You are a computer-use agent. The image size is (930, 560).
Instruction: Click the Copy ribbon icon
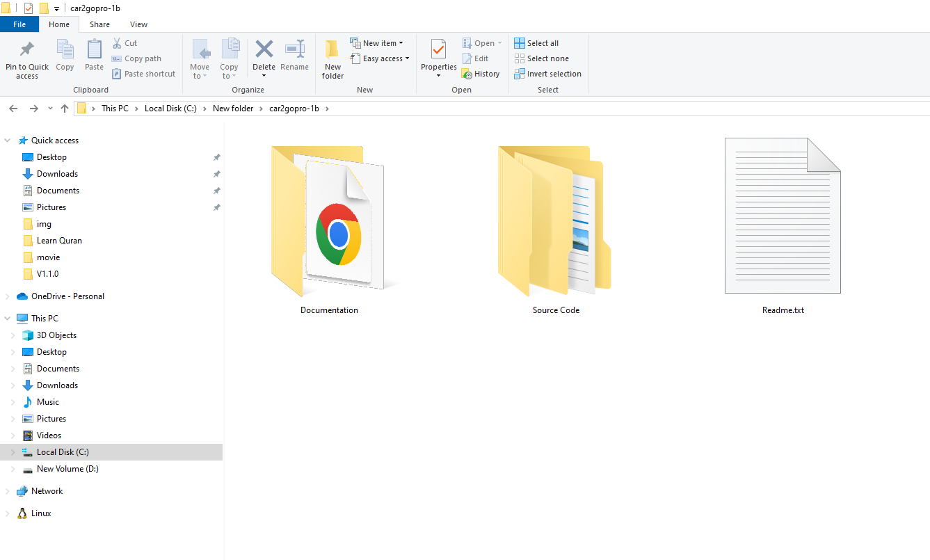pos(65,49)
